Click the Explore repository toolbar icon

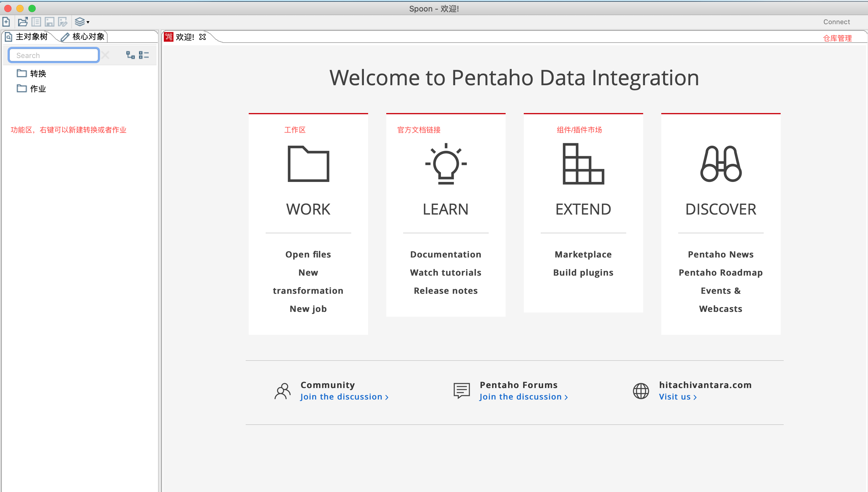[36, 22]
